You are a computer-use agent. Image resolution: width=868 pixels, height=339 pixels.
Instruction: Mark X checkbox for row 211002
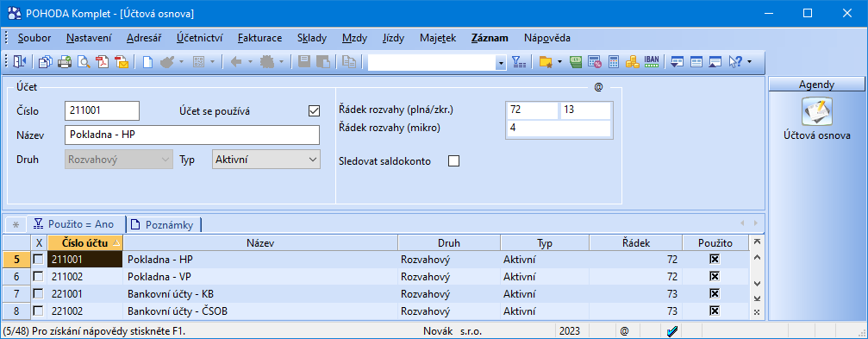click(x=38, y=276)
